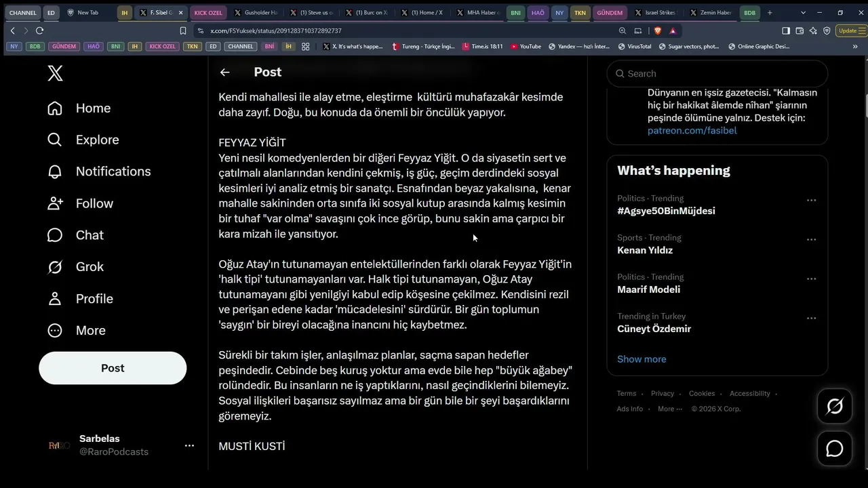The image size is (868, 488).
Task: Focus the X Search field
Action: [717, 73]
